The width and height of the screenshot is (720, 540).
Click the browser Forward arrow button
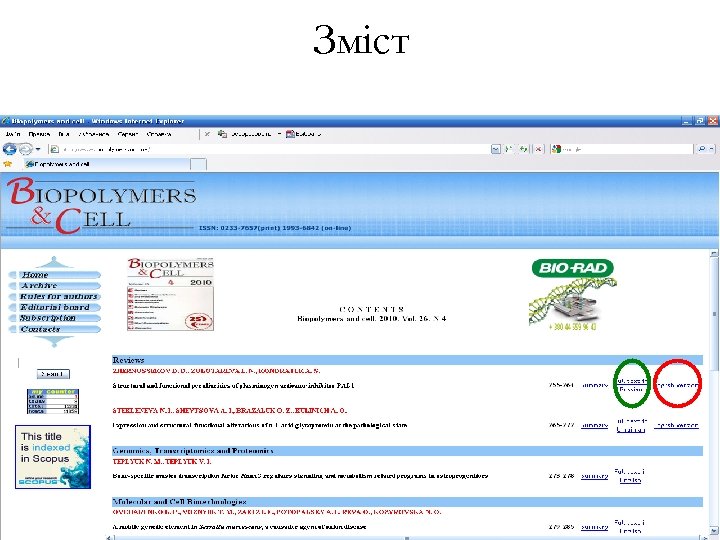(x=25, y=149)
